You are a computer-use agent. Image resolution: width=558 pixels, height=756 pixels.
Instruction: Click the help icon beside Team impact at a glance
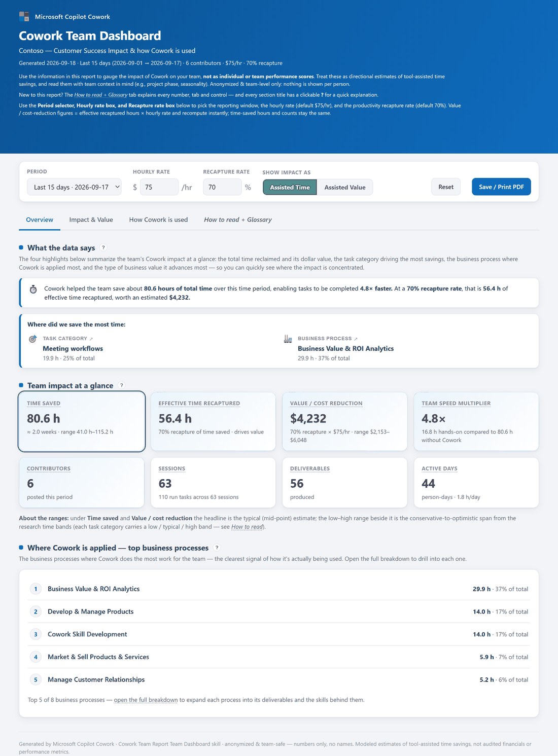pyautogui.click(x=122, y=385)
